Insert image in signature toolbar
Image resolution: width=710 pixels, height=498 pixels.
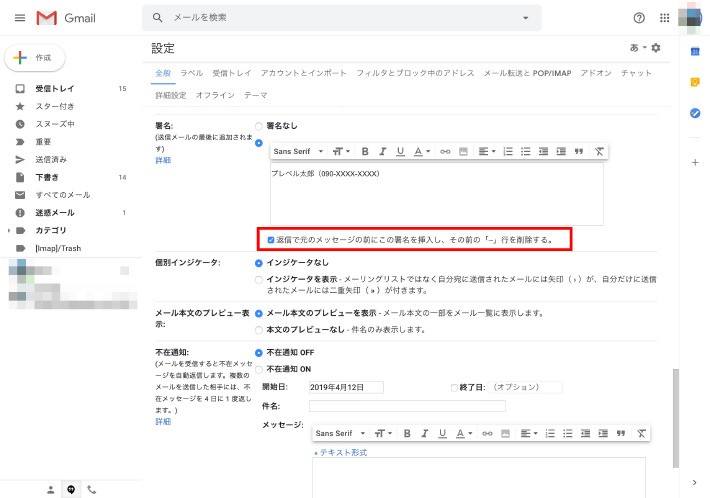click(463, 152)
